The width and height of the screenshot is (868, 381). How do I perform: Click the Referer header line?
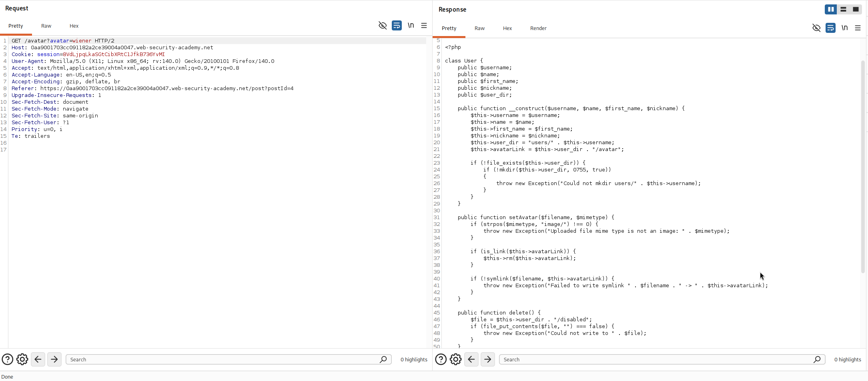(152, 89)
